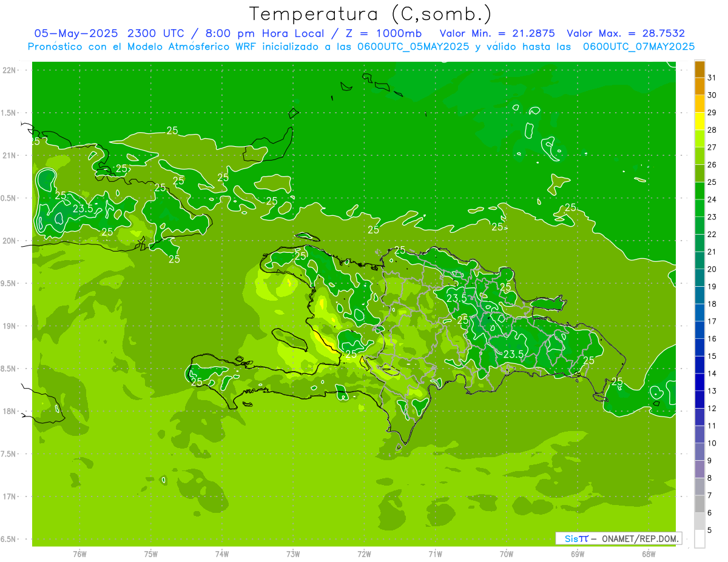Click the '10' colorbar label
728x562 pixels.
pyautogui.click(x=712, y=443)
